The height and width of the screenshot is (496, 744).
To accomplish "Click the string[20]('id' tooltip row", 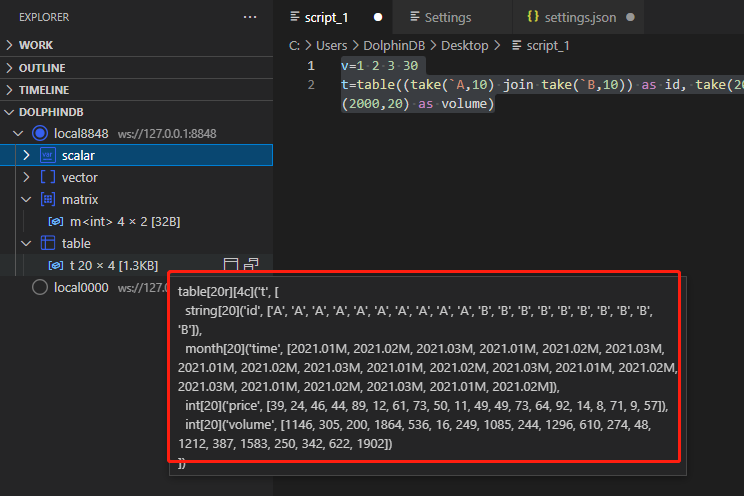I will tap(419, 311).
